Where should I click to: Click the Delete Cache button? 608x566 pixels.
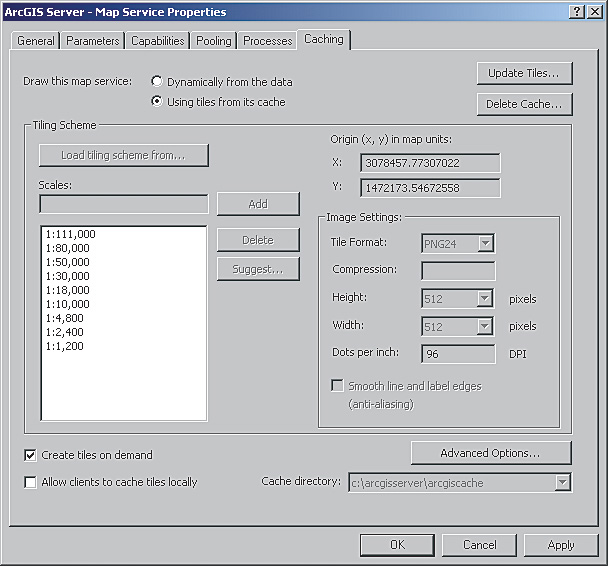pyautogui.click(x=525, y=104)
